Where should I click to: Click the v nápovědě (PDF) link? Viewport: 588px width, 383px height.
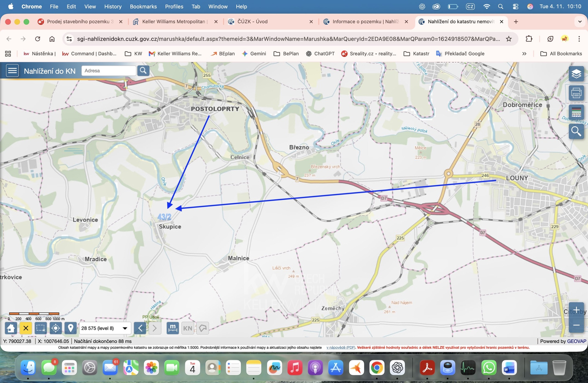pyautogui.click(x=341, y=347)
